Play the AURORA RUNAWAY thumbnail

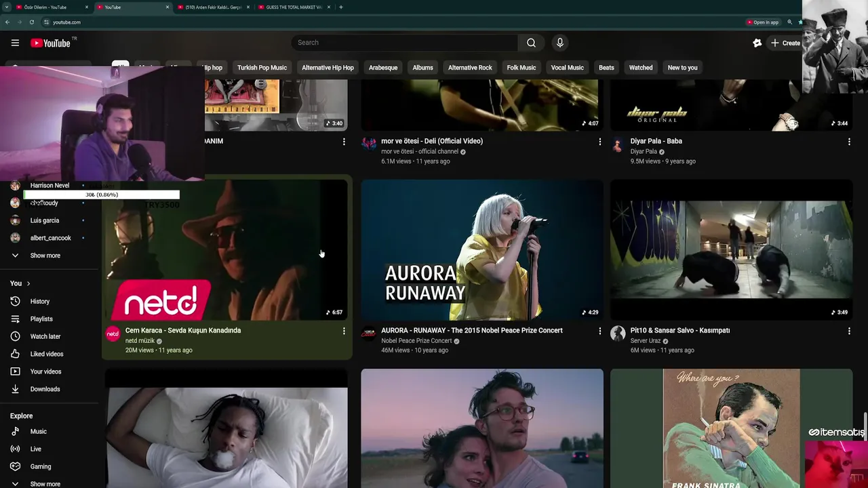[x=482, y=249]
